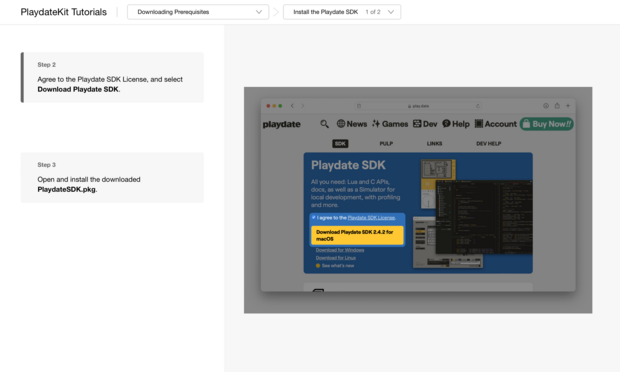Open the Downloading Prerequisites chapter dropdown
Image resolution: width=620 pixels, height=372 pixels.
(x=198, y=12)
